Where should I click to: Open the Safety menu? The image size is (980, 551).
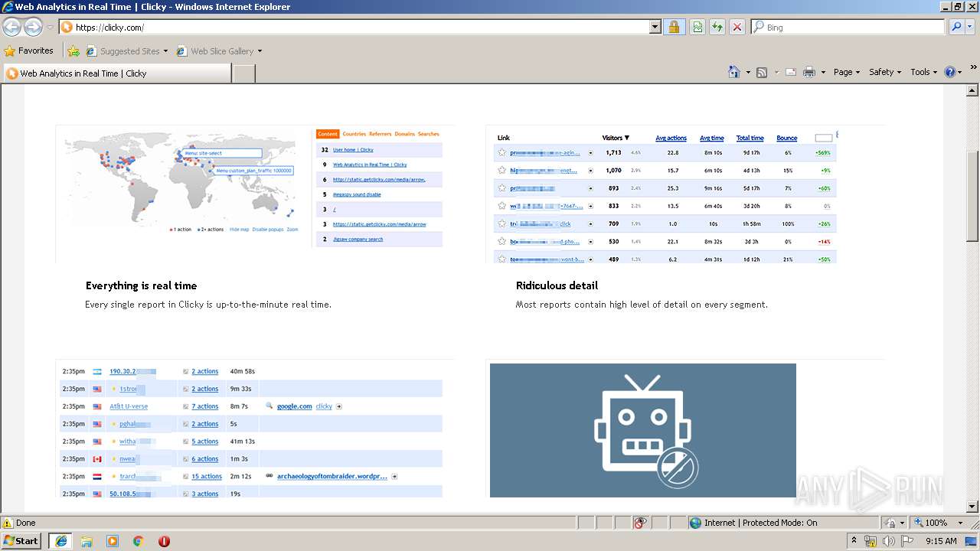pos(885,72)
